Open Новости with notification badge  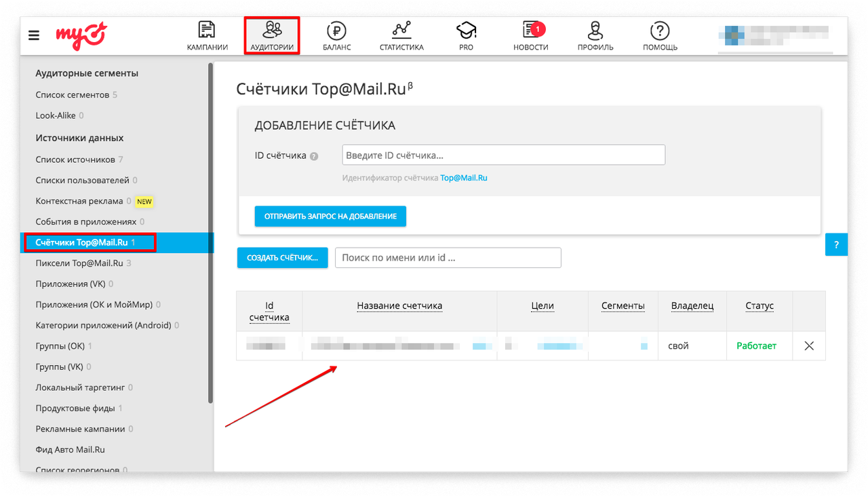point(531,36)
